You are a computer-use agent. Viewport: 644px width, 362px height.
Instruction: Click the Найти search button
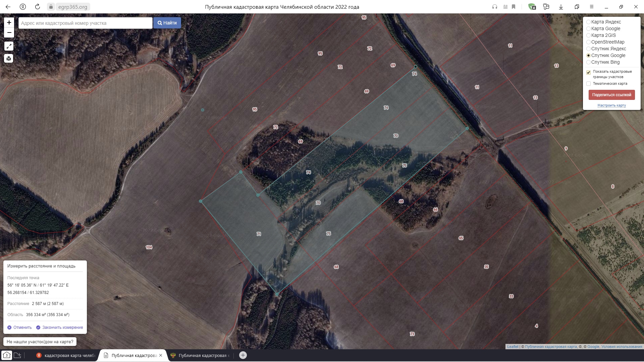(x=167, y=23)
